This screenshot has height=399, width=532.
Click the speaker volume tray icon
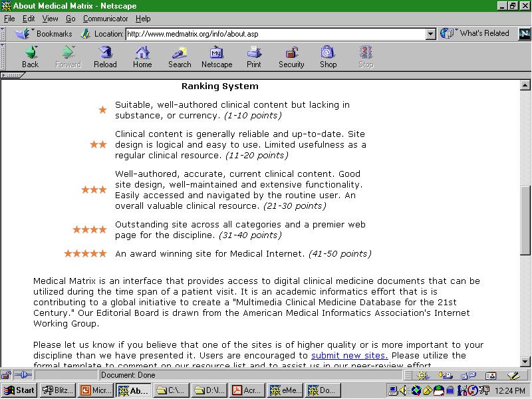(x=403, y=390)
